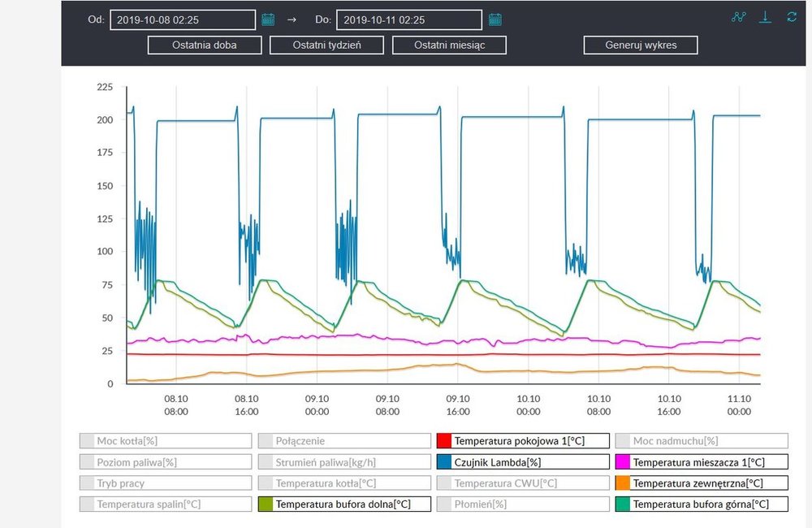Open the end date calendar picker
Image resolution: width=812 pixels, height=528 pixels.
tap(495, 19)
